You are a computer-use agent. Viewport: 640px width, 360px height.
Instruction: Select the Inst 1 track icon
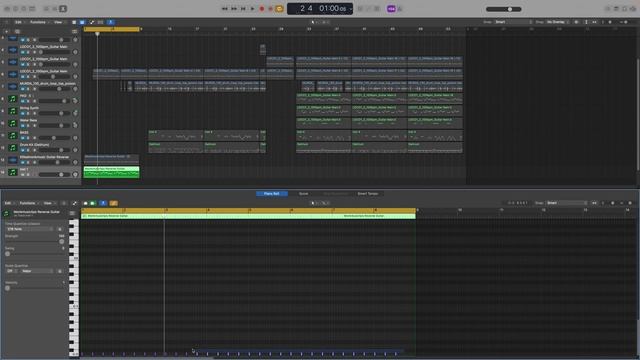[13, 172]
